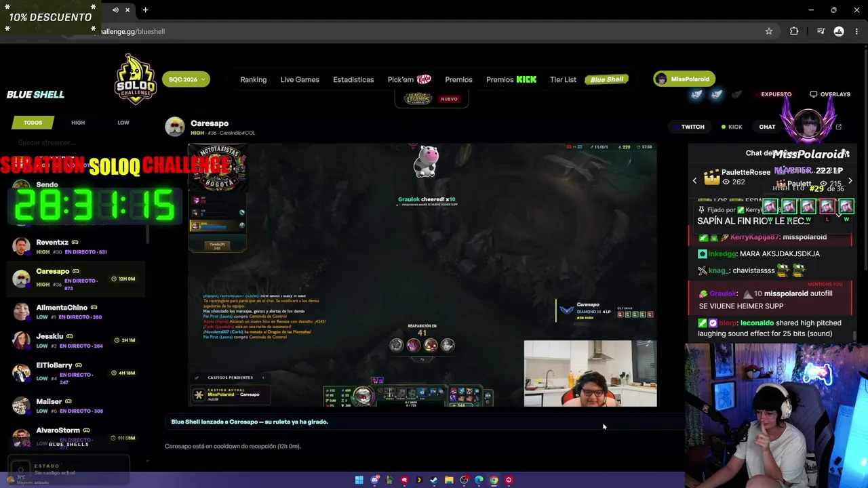Open a new browser tab
The image size is (868, 488).
point(145,10)
